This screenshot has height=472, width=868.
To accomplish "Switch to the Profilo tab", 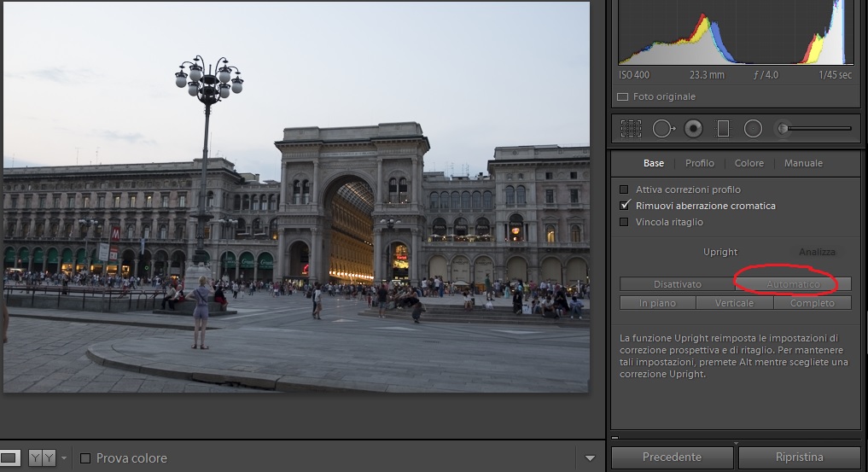I will tap(700, 163).
